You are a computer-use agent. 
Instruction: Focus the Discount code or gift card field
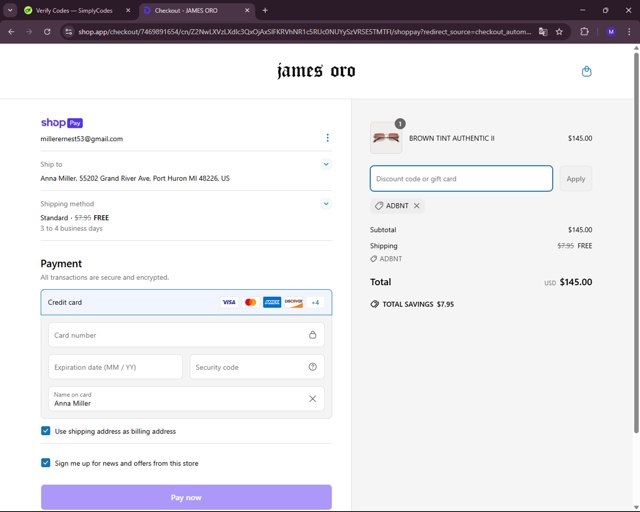tap(461, 179)
